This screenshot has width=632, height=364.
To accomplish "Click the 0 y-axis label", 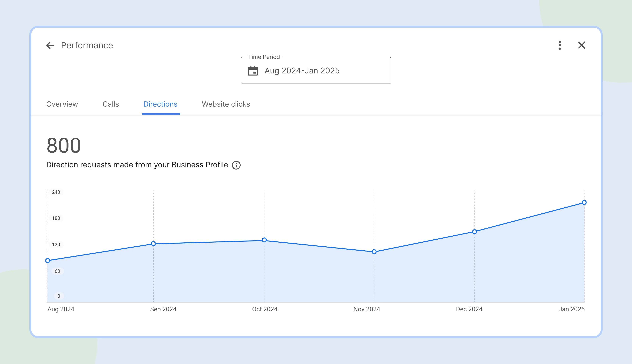I will [59, 296].
